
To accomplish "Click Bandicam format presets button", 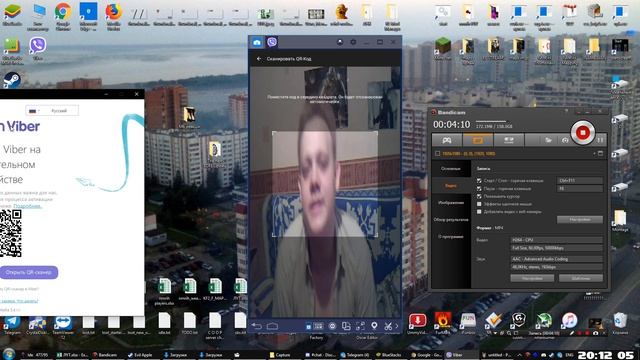I will (x=581, y=278).
